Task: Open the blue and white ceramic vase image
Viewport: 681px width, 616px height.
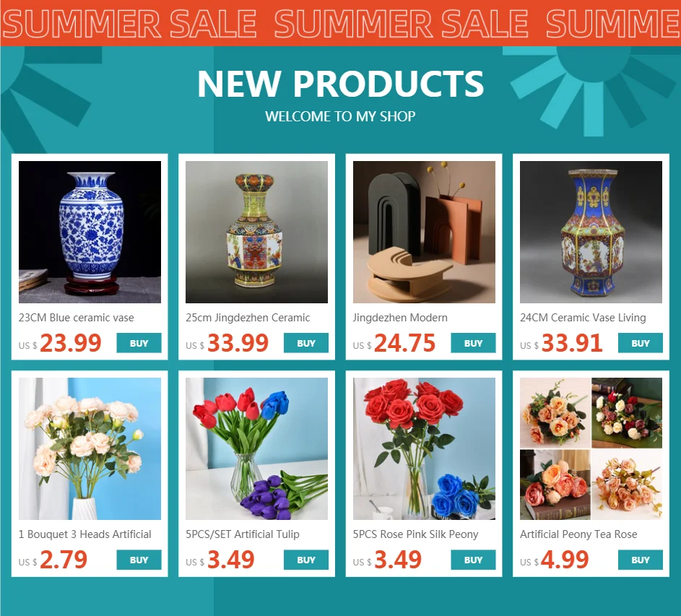Action: point(90,232)
